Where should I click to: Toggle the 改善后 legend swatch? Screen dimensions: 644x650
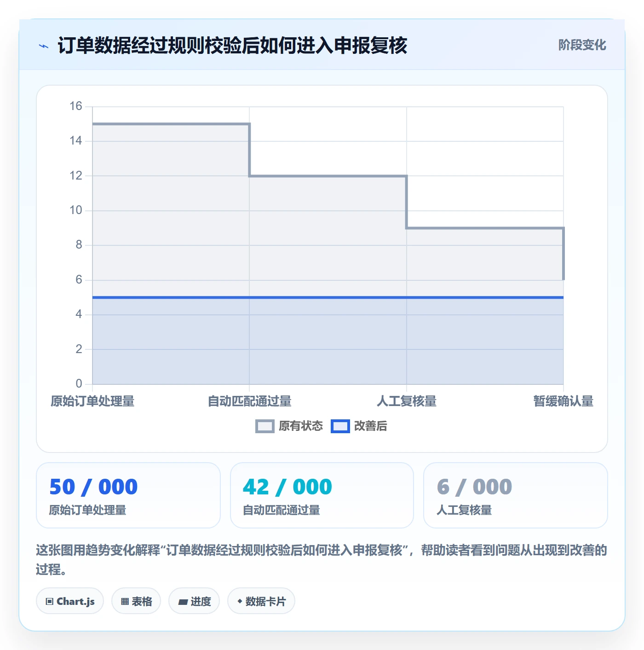point(340,426)
